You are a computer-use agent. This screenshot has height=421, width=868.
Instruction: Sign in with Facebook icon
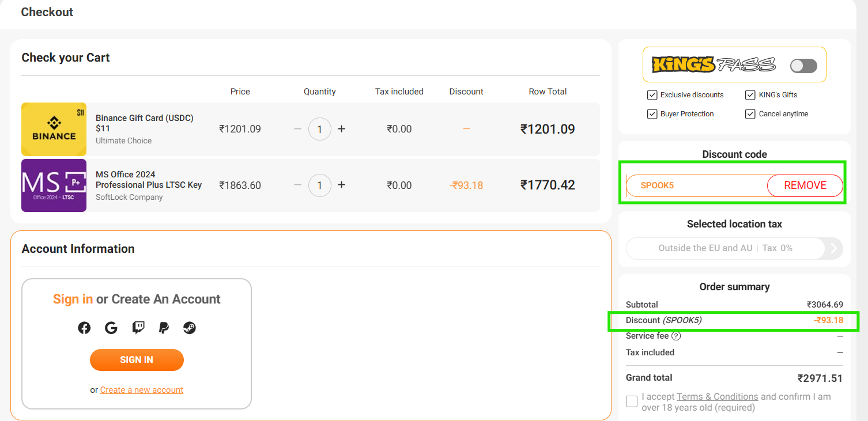point(84,328)
